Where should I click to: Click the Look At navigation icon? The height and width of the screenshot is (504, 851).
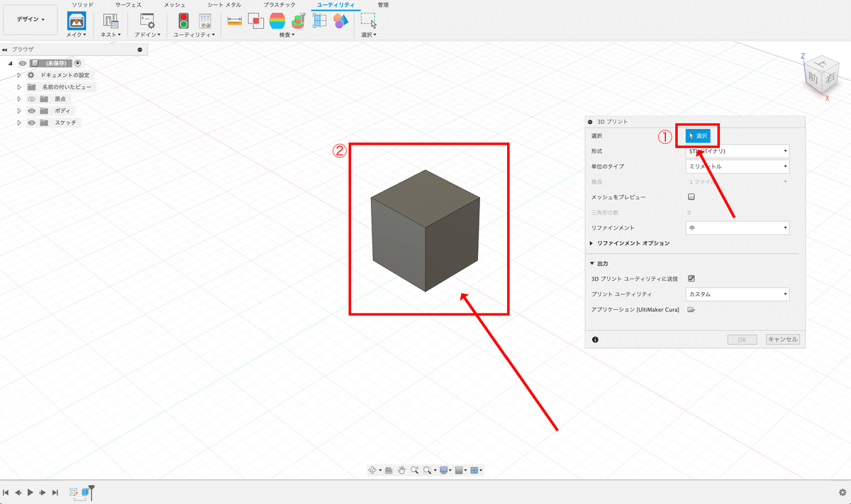click(x=389, y=470)
